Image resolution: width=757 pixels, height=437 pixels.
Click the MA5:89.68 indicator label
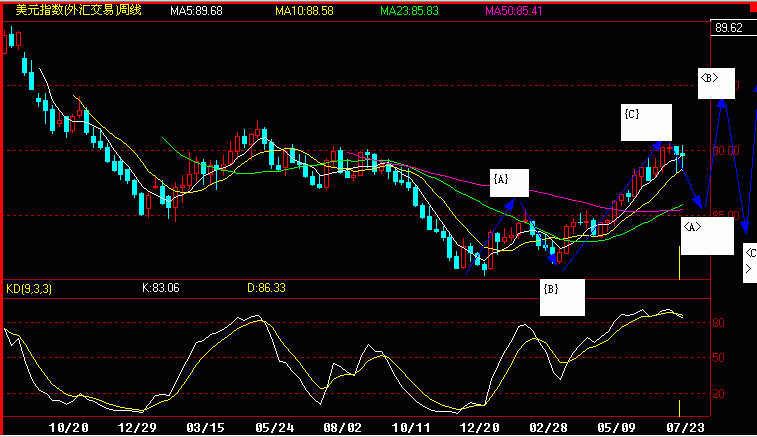pos(196,11)
